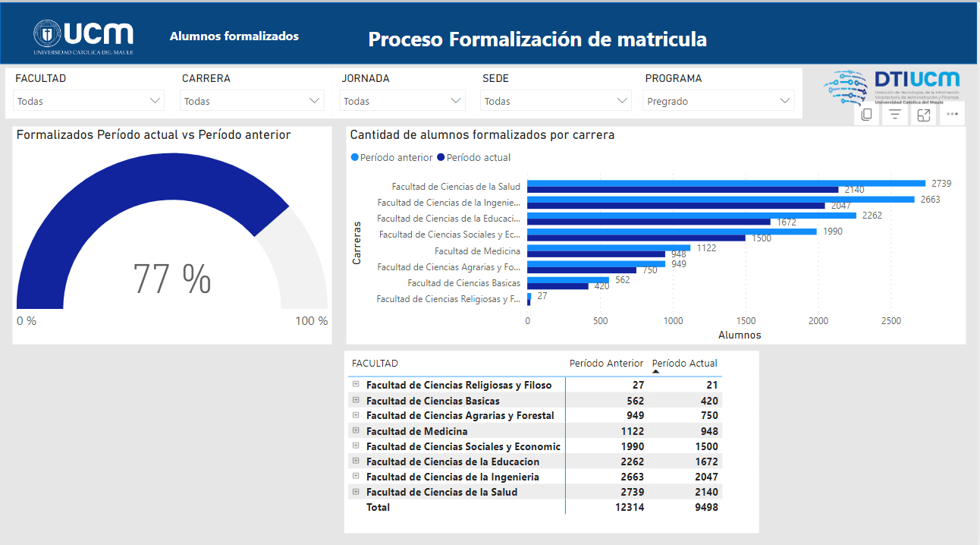Expand Facultad de Ciencias Basicas row
Viewport: 980px width, 545px height.
(355, 400)
